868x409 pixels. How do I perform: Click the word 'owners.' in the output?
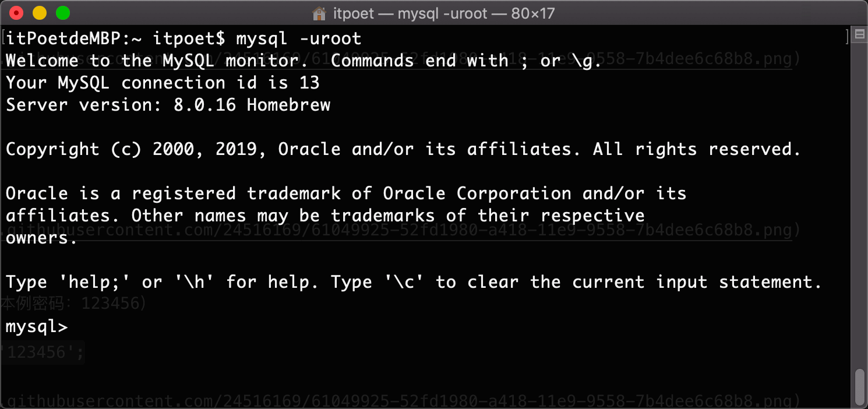pos(42,238)
